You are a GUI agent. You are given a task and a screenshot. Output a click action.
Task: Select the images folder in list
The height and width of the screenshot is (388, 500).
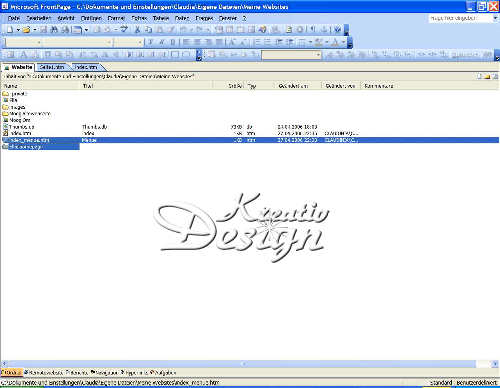click(14, 107)
